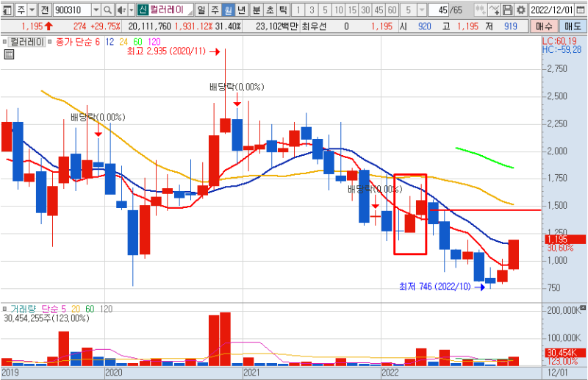
Task: Select the 일 daily period
Action: point(201,10)
